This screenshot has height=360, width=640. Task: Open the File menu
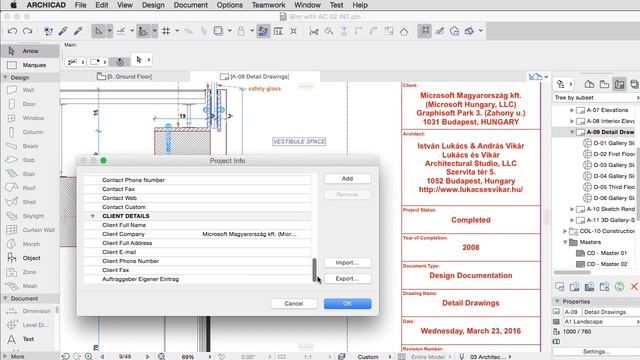(80, 5)
